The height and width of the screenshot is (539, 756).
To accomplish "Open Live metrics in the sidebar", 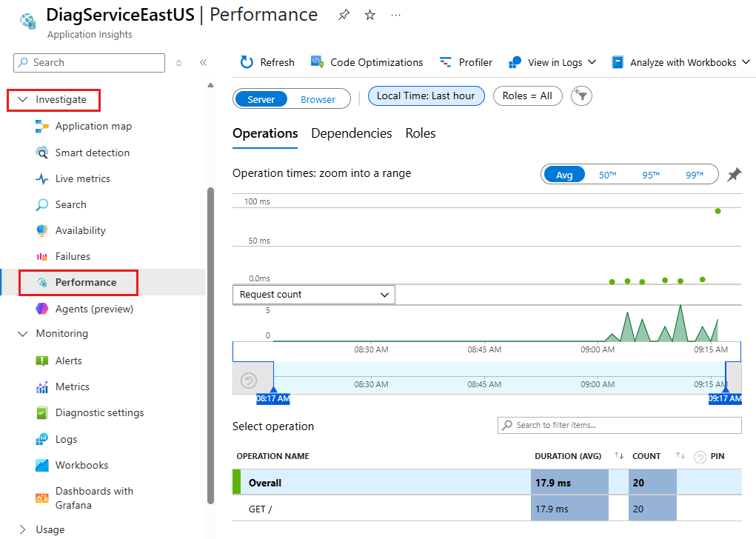I will [82, 179].
